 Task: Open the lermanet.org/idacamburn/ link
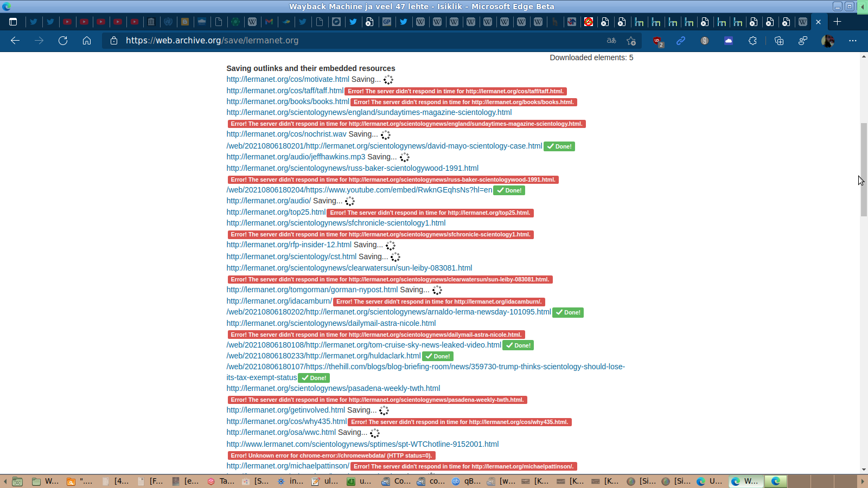(279, 301)
